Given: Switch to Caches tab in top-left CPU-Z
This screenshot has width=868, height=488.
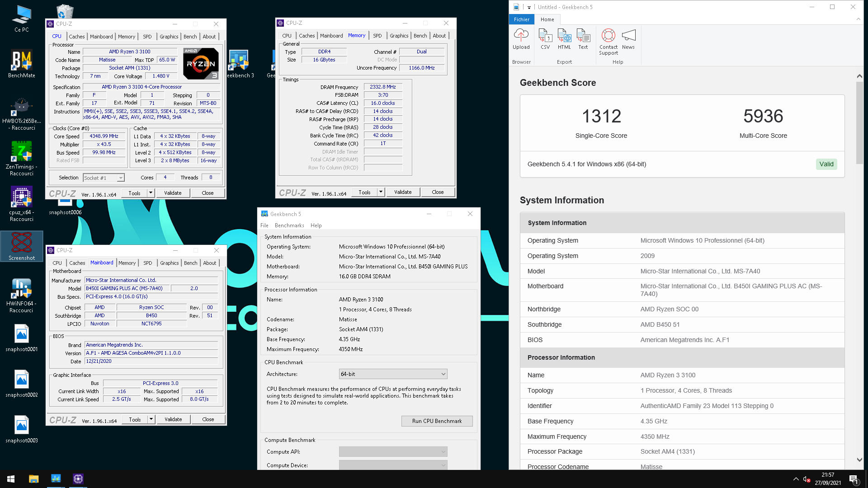Looking at the screenshot, I should [x=77, y=37].
